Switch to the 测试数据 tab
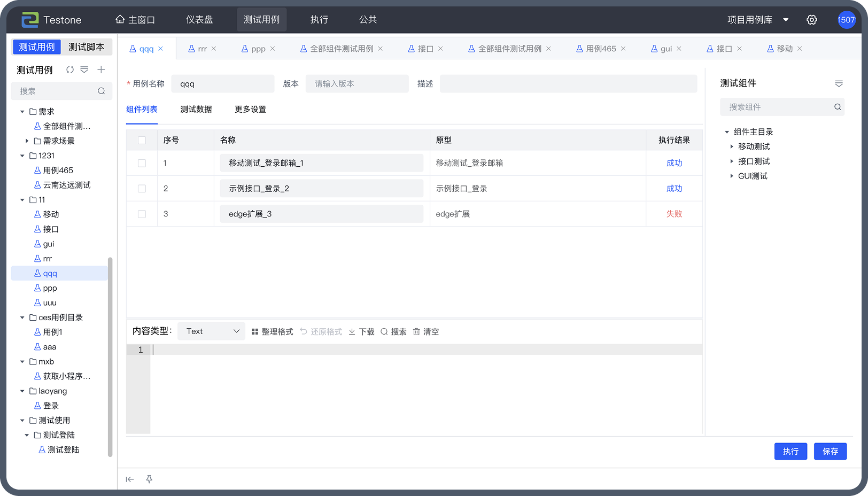868x496 pixels. pyautogui.click(x=196, y=109)
